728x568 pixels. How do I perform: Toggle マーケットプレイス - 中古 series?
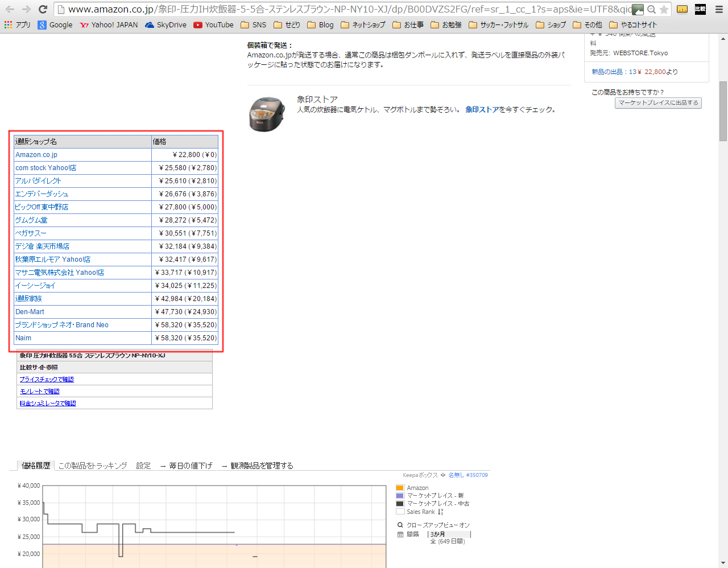[x=432, y=504]
